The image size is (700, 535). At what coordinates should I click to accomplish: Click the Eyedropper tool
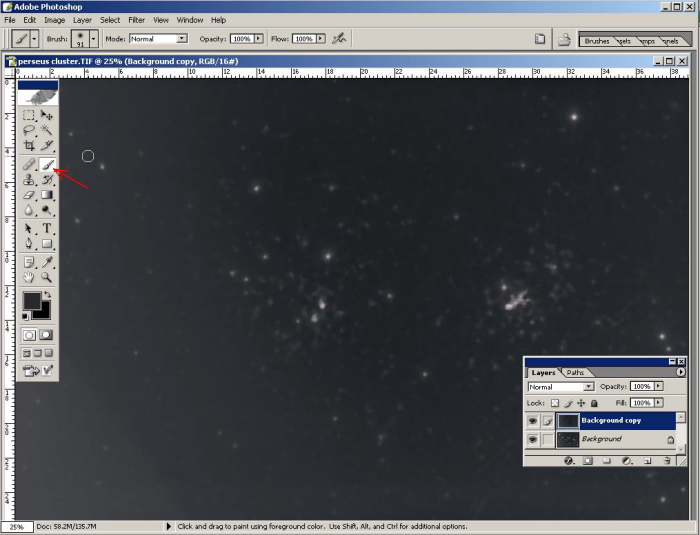47,261
